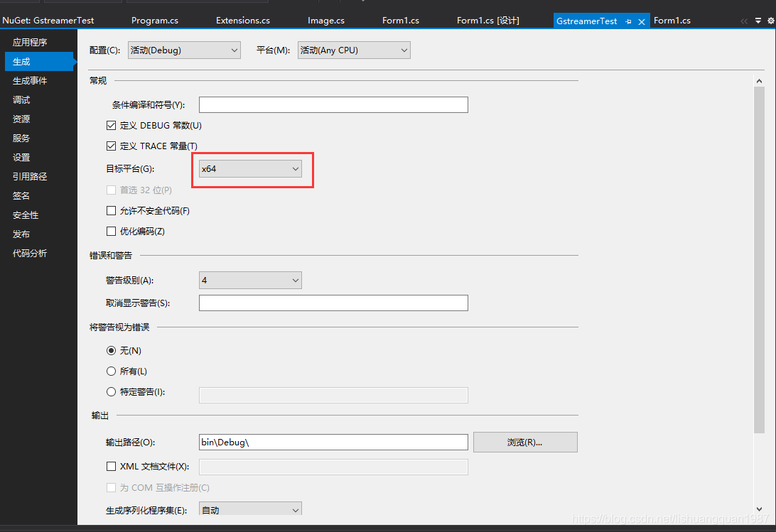776x532 pixels.
Task: Click the gear icon beside the tabs
Action: (770, 21)
